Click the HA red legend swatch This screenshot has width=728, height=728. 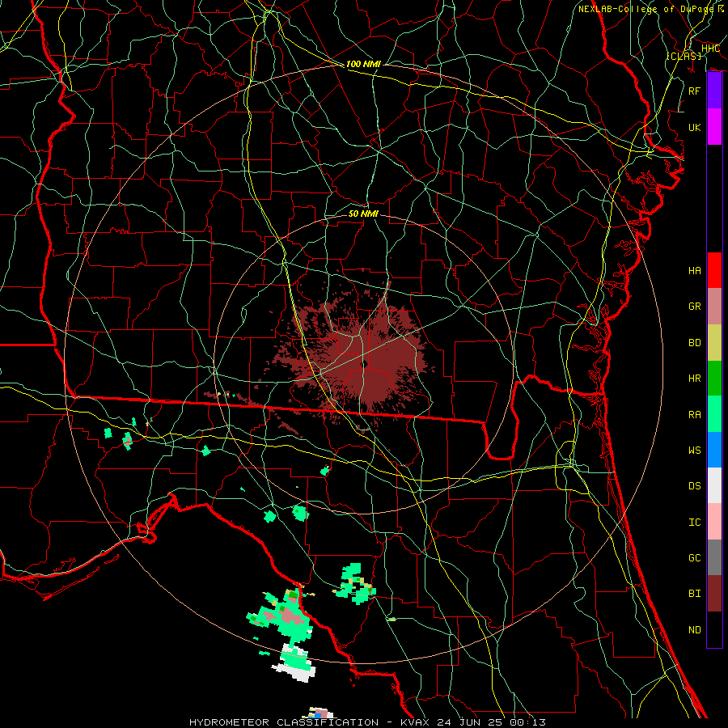714,270
